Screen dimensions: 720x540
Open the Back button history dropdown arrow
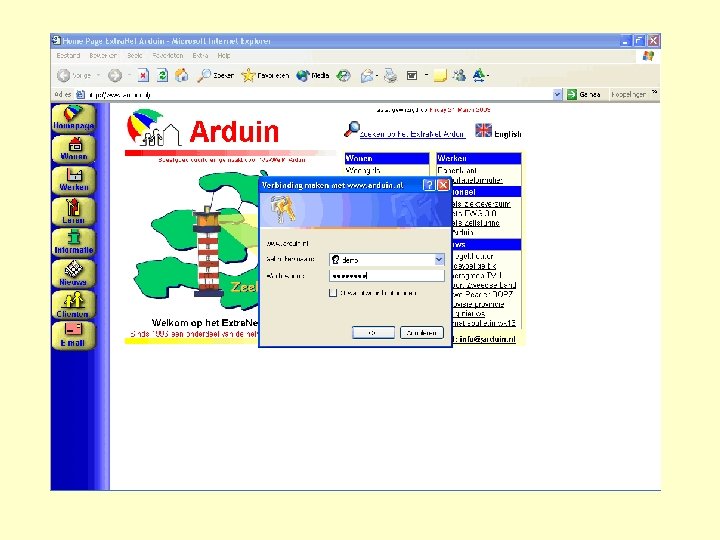pyautogui.click(x=98, y=75)
